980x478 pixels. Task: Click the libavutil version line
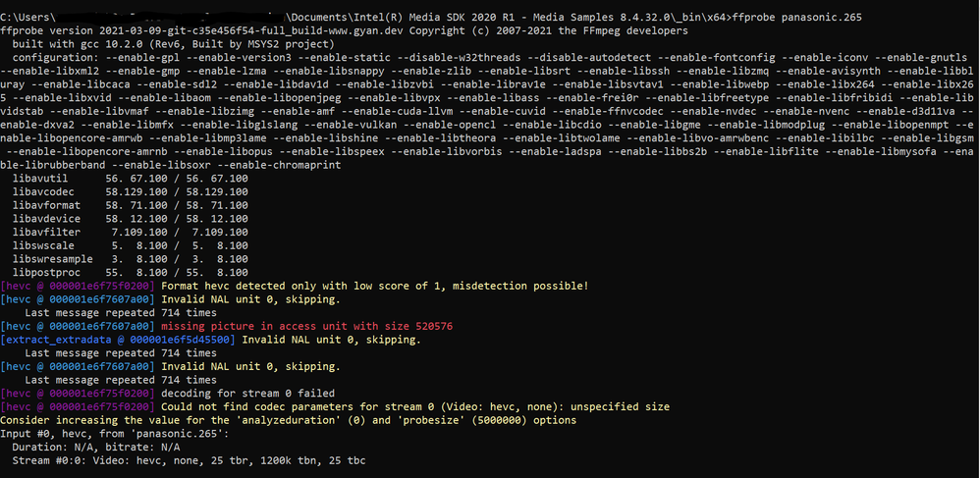(x=130, y=179)
